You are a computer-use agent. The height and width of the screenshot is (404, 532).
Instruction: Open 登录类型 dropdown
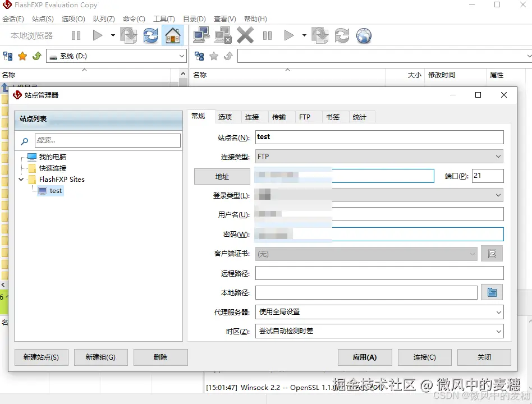[x=379, y=195]
